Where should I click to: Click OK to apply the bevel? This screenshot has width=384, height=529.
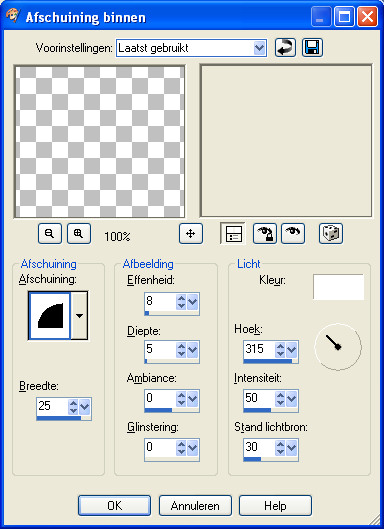(x=114, y=505)
